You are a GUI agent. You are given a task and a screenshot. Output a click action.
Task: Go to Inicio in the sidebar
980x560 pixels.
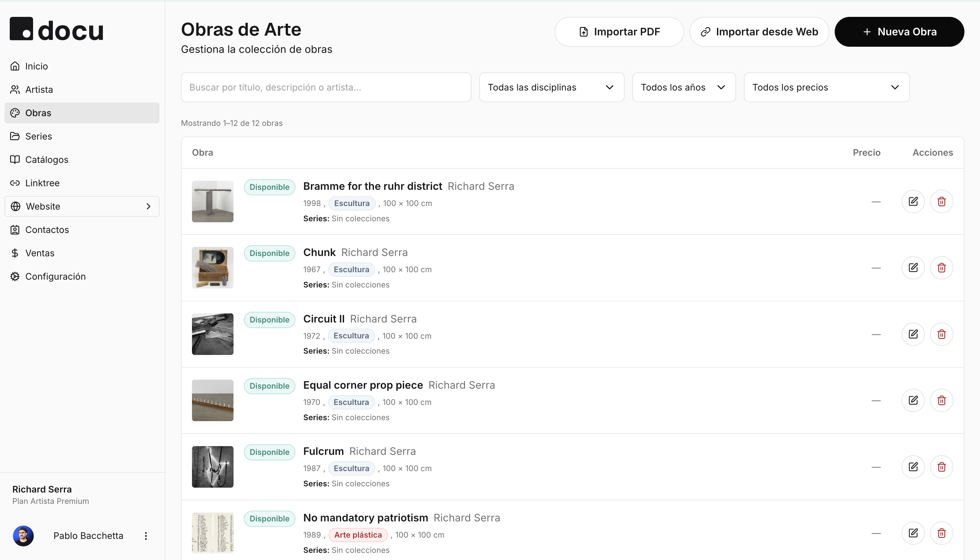[x=82, y=66]
